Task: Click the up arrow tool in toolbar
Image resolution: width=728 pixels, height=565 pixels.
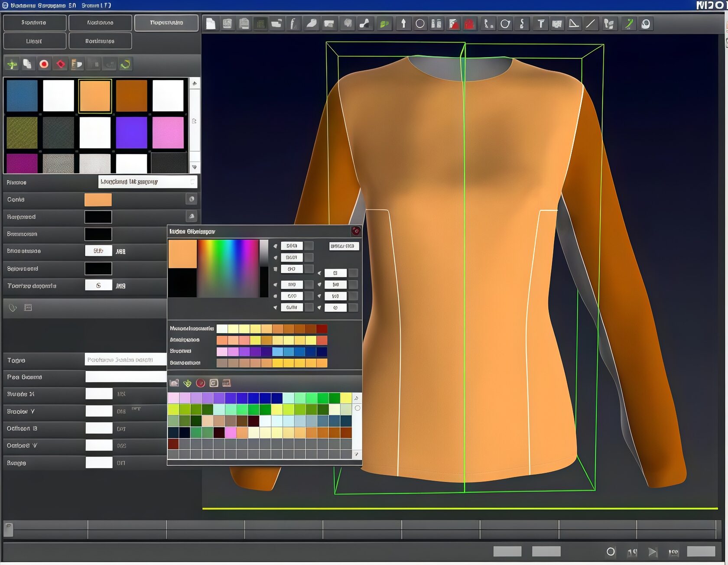Action: [x=403, y=24]
